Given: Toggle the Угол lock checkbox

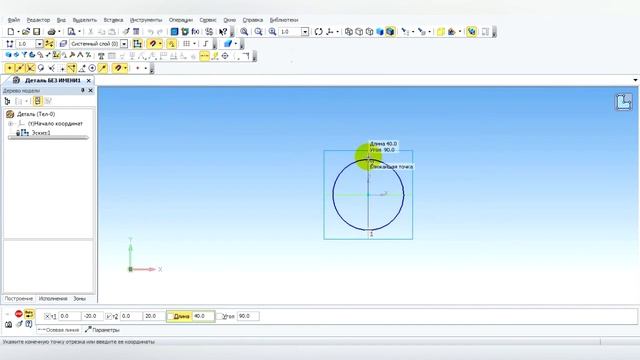Looking at the screenshot, I should click(220, 316).
